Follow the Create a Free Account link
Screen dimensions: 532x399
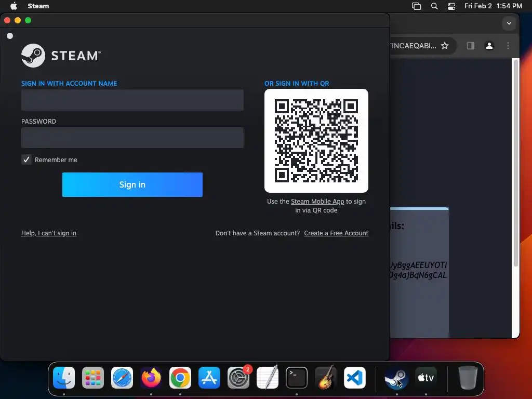(x=336, y=233)
